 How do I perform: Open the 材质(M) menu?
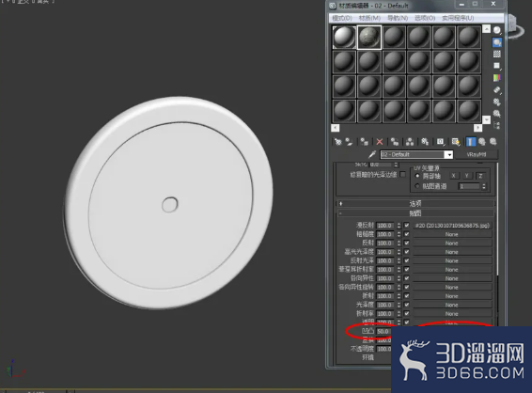tap(369, 18)
